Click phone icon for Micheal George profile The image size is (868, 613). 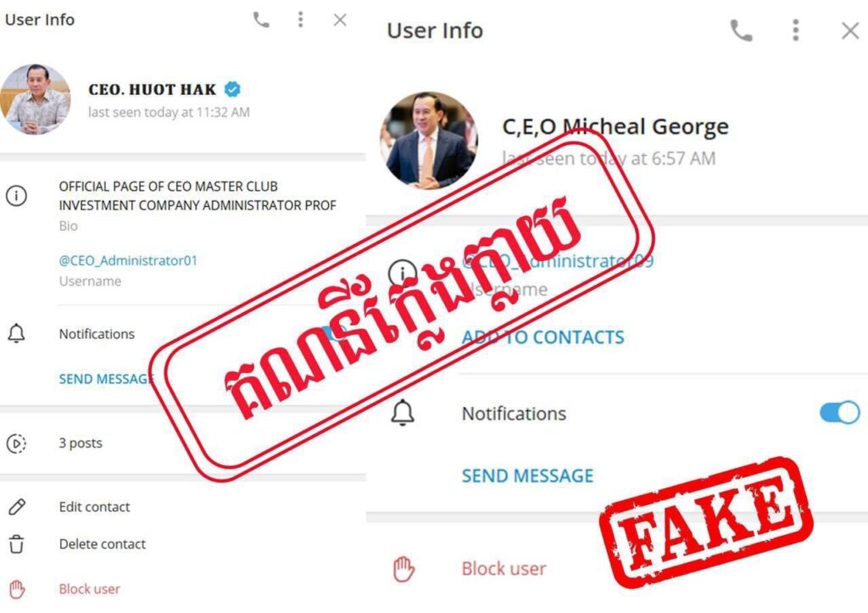coord(741,31)
